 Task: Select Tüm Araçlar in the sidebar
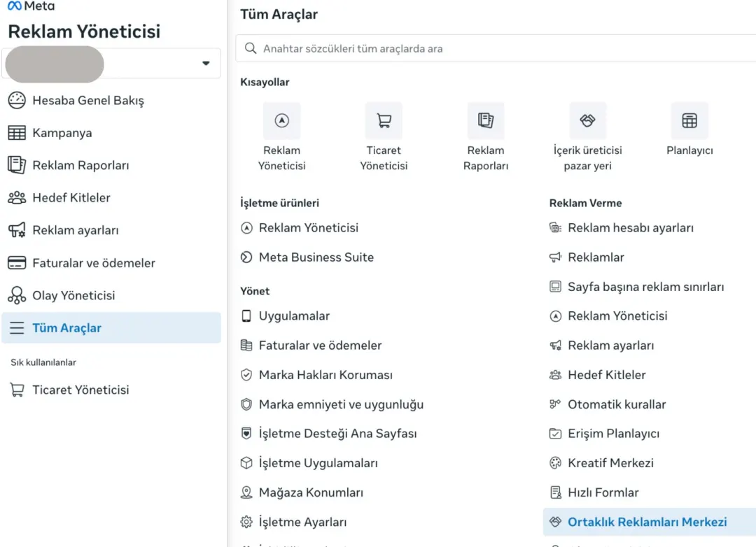tap(111, 328)
